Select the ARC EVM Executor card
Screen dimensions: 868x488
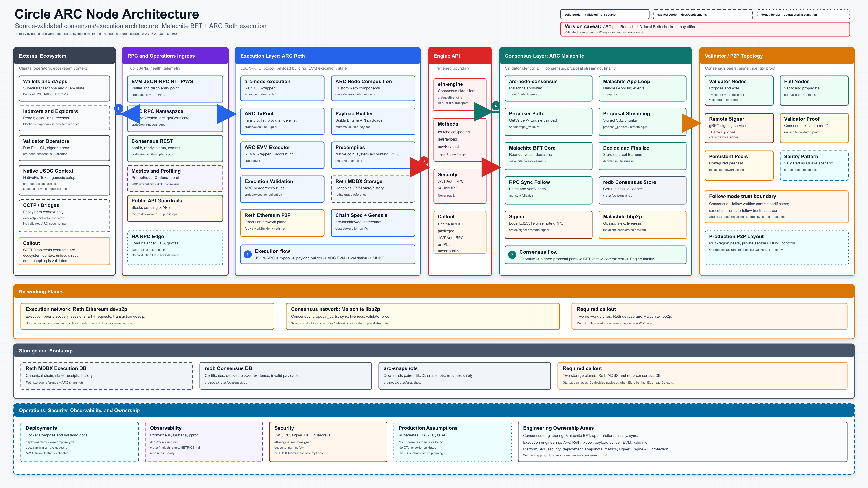282,155
